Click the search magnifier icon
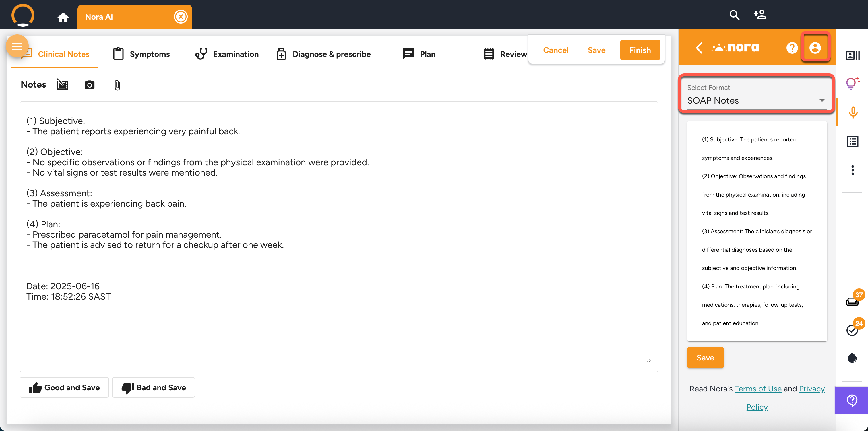The image size is (868, 431). coord(734,15)
